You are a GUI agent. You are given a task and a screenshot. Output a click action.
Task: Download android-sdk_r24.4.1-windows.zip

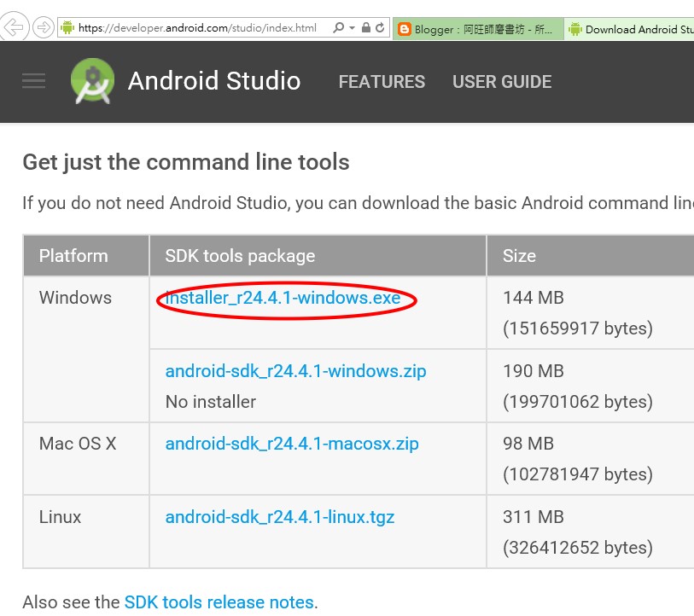click(295, 371)
